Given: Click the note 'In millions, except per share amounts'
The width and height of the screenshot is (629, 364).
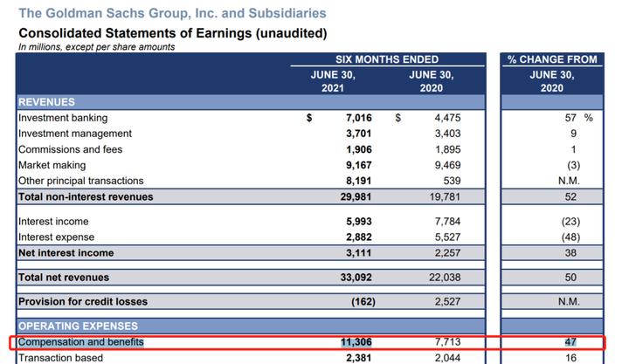Looking at the screenshot, I should [97, 47].
